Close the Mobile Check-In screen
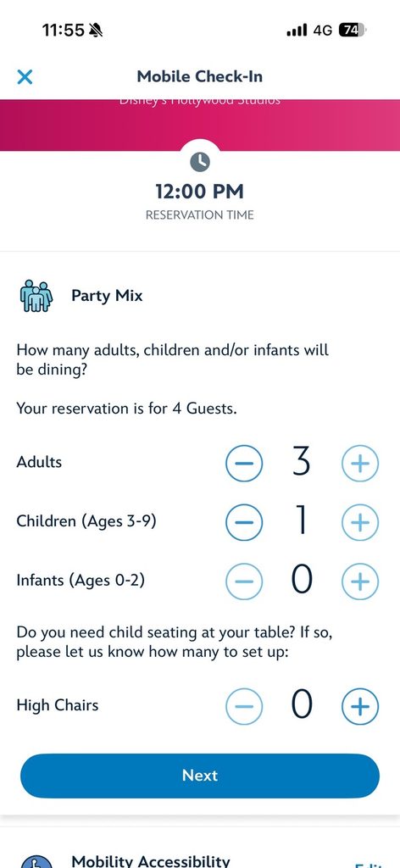 [25, 76]
